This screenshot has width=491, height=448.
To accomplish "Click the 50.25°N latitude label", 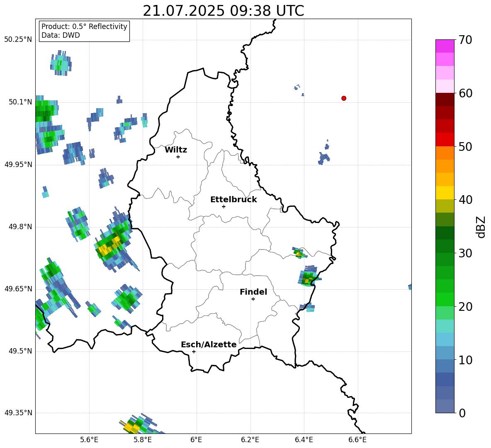I will click(x=18, y=40).
